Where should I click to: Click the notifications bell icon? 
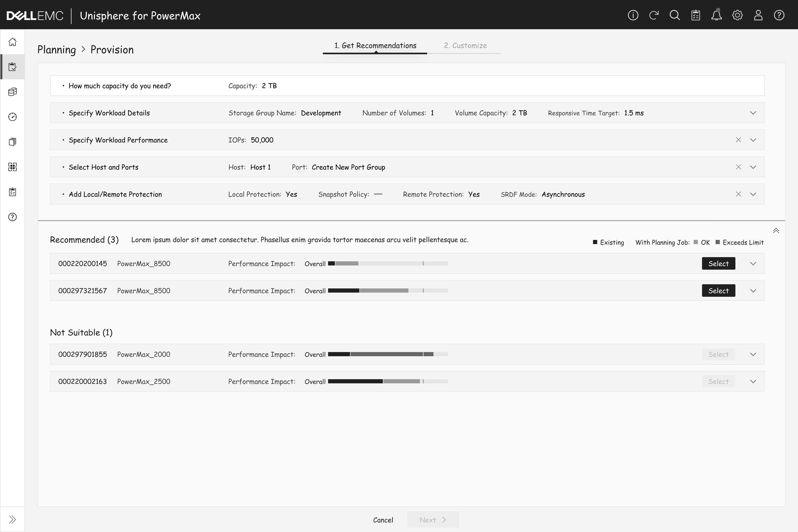(716, 15)
